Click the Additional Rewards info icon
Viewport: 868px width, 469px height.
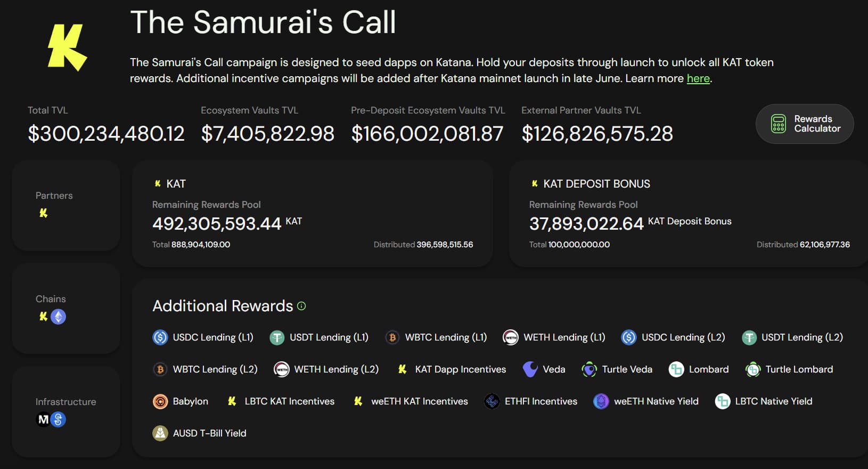301,306
